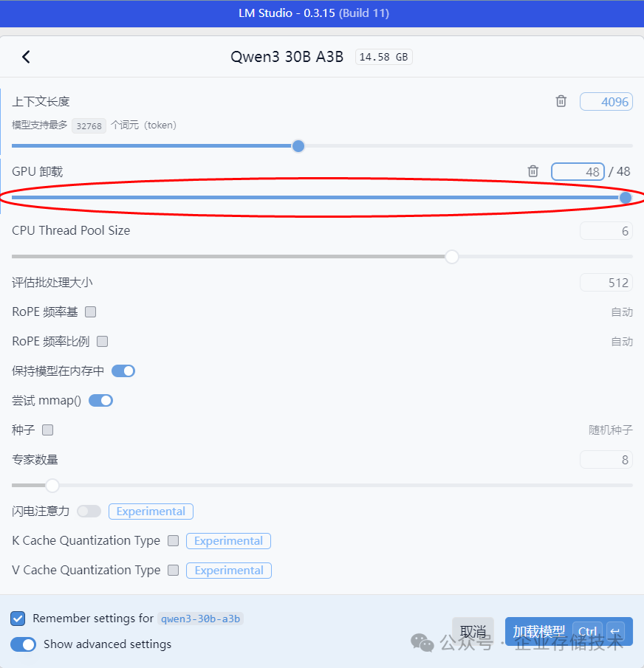
Task: Click the CPU Thread Pool Size slider knob
Action: pyautogui.click(x=452, y=256)
